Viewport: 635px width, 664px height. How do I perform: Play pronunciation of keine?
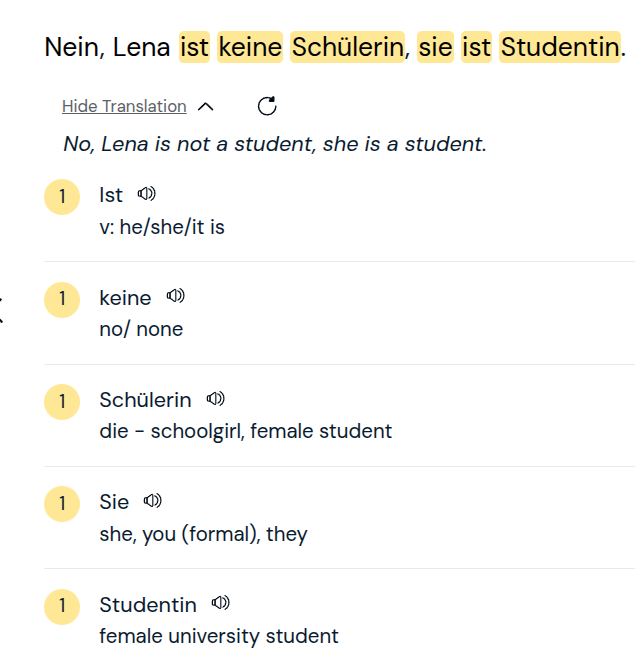click(x=176, y=297)
